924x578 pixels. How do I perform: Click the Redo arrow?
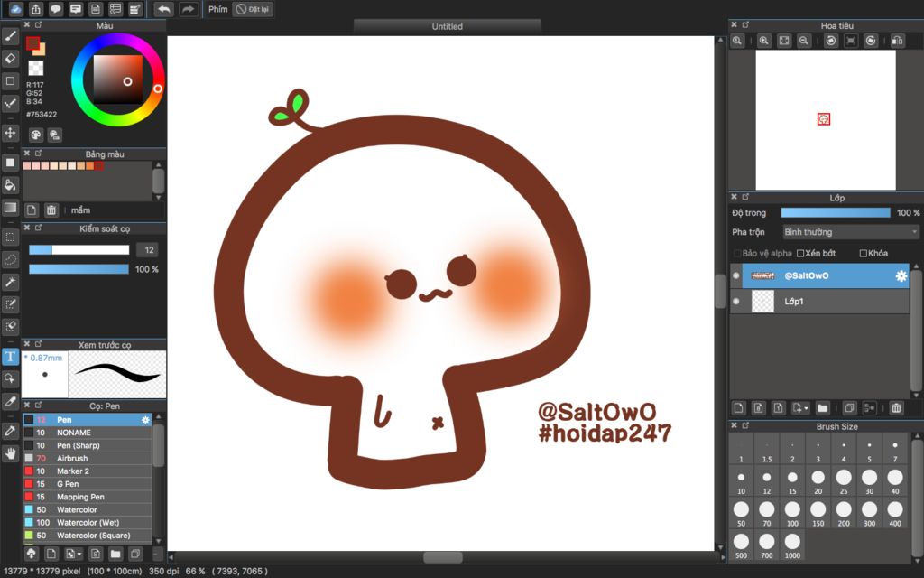(188, 9)
